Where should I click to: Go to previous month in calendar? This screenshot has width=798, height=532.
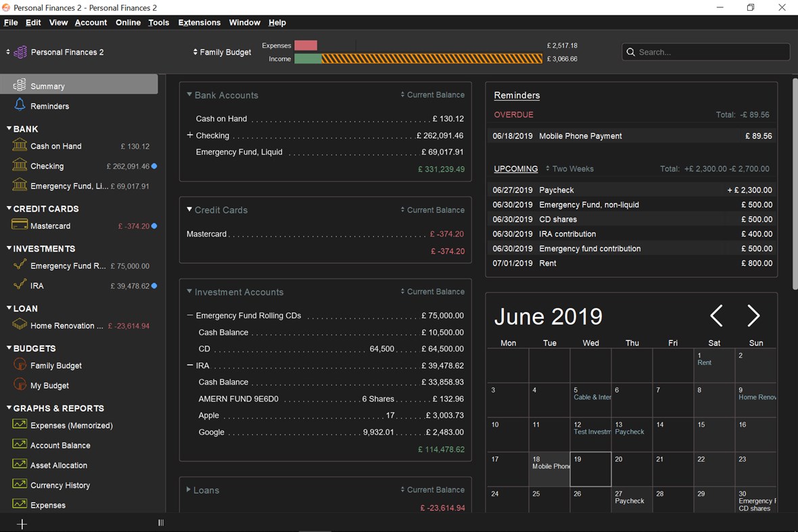point(717,316)
